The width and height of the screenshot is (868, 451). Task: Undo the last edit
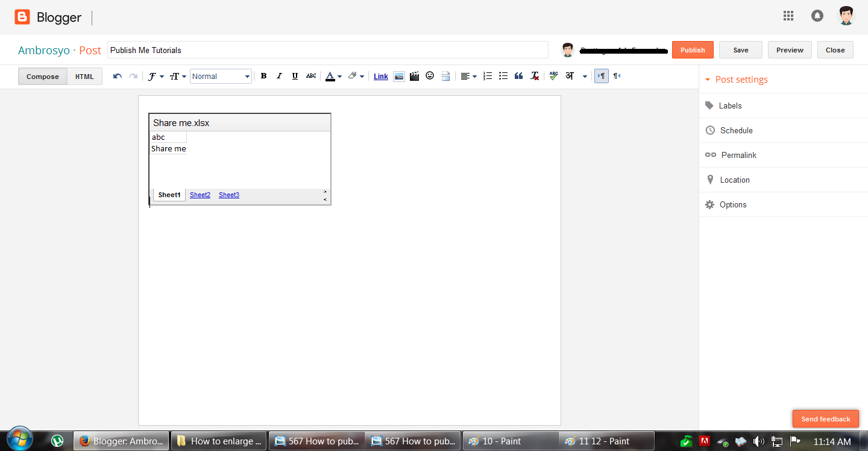click(117, 76)
